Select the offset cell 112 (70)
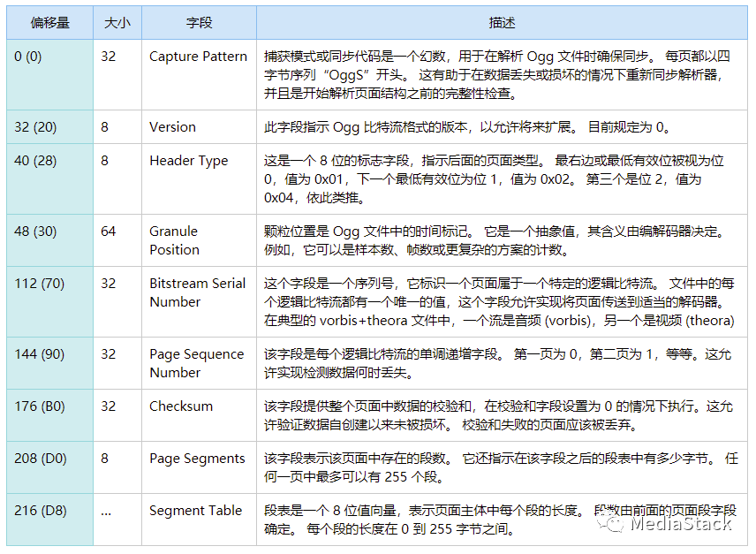 pyautogui.click(x=39, y=284)
